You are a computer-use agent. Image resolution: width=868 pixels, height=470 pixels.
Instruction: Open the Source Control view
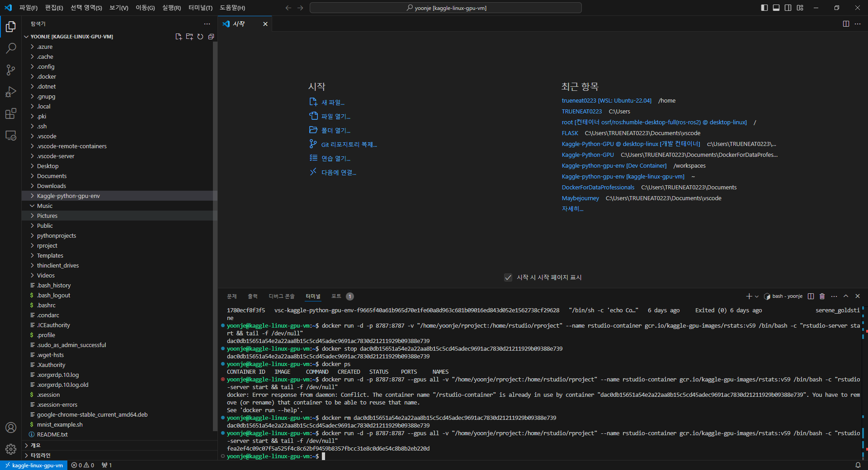(x=11, y=70)
